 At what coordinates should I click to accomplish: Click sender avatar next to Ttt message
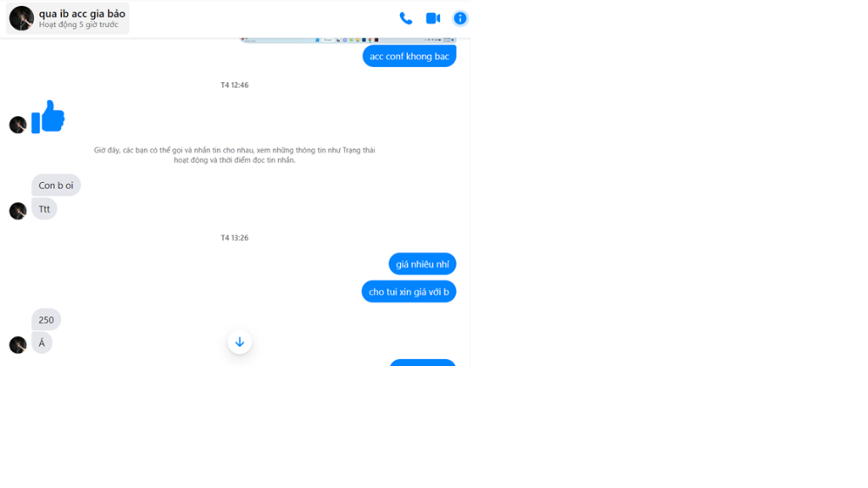(18, 211)
